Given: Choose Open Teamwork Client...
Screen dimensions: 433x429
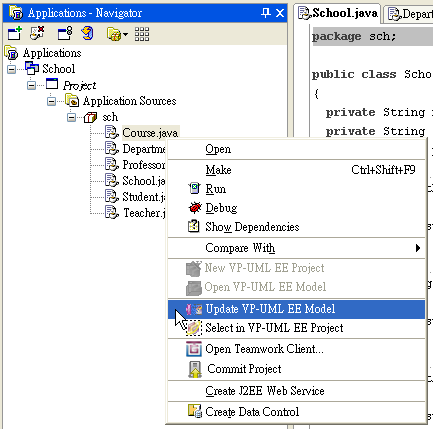Looking at the screenshot, I should click(296, 349).
